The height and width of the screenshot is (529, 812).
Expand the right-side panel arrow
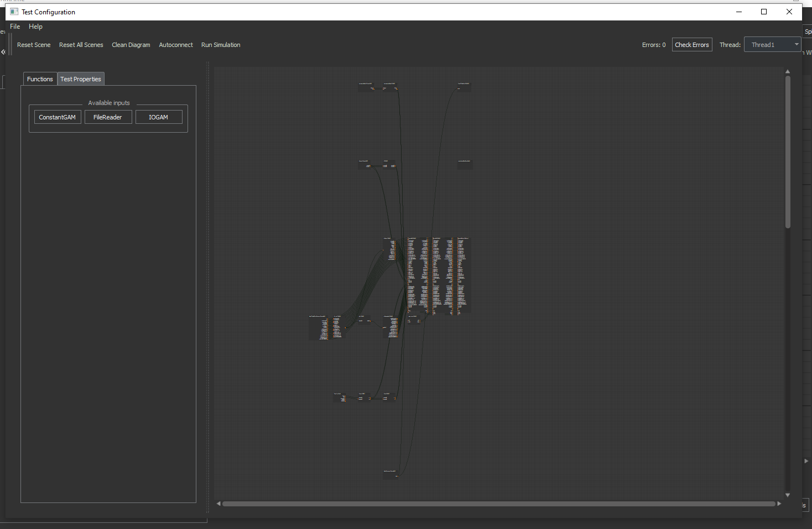pos(806,460)
